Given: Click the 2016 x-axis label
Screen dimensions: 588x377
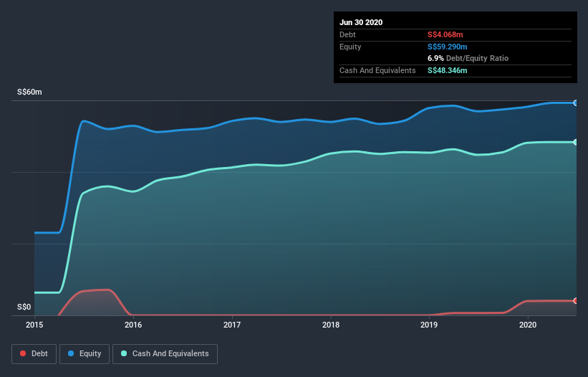Looking at the screenshot, I should (133, 325).
